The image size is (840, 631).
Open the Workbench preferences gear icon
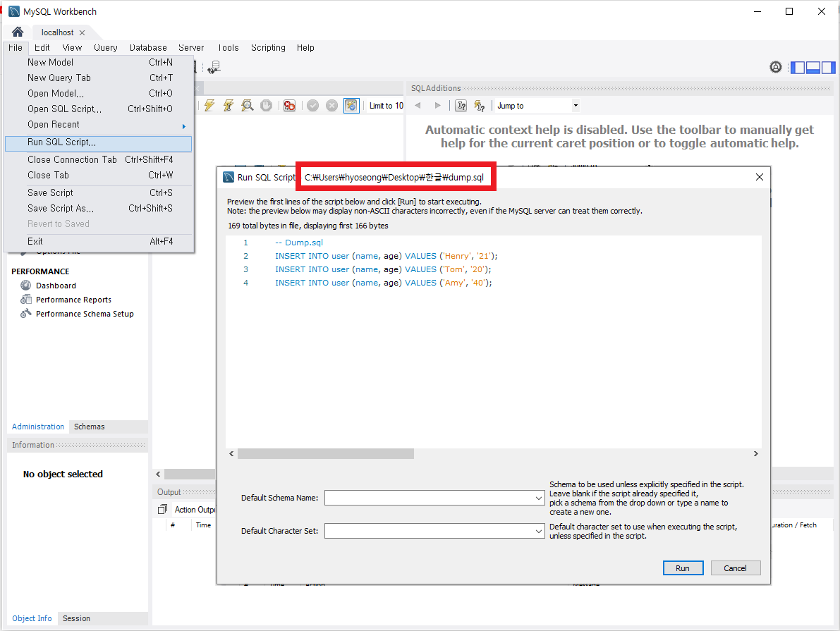(x=776, y=67)
